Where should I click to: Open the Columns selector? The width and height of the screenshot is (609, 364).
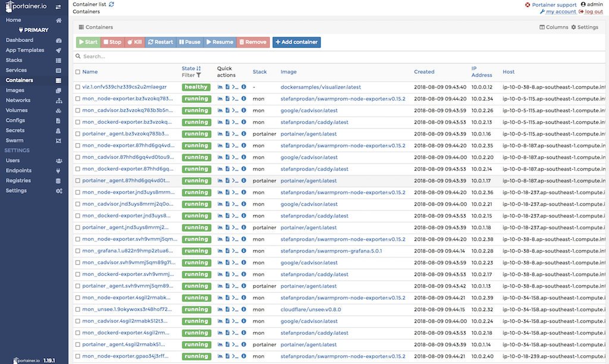[554, 27]
